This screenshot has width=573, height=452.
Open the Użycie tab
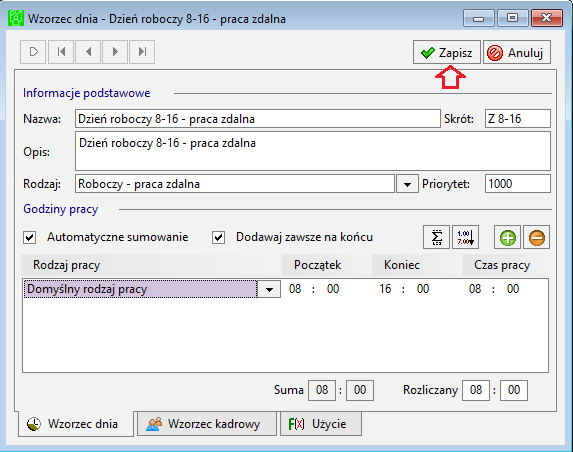coord(321,424)
